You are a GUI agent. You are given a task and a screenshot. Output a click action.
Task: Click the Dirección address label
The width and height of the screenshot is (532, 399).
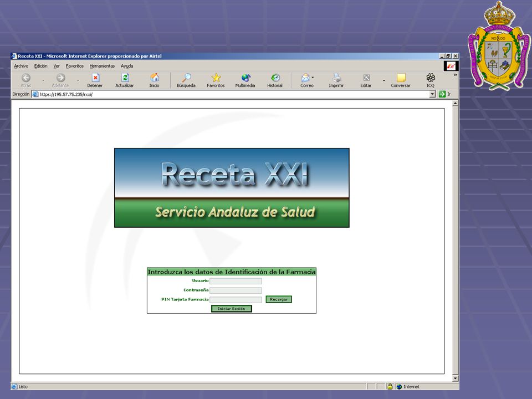21,94
